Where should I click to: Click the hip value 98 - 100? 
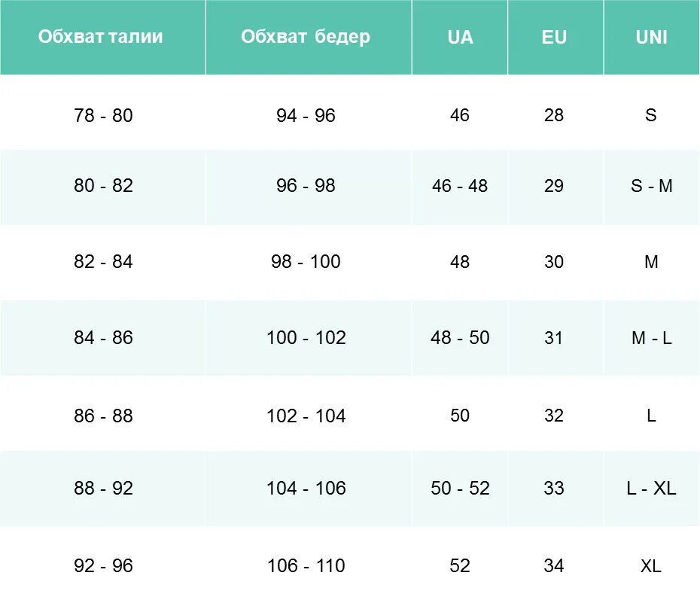(306, 261)
